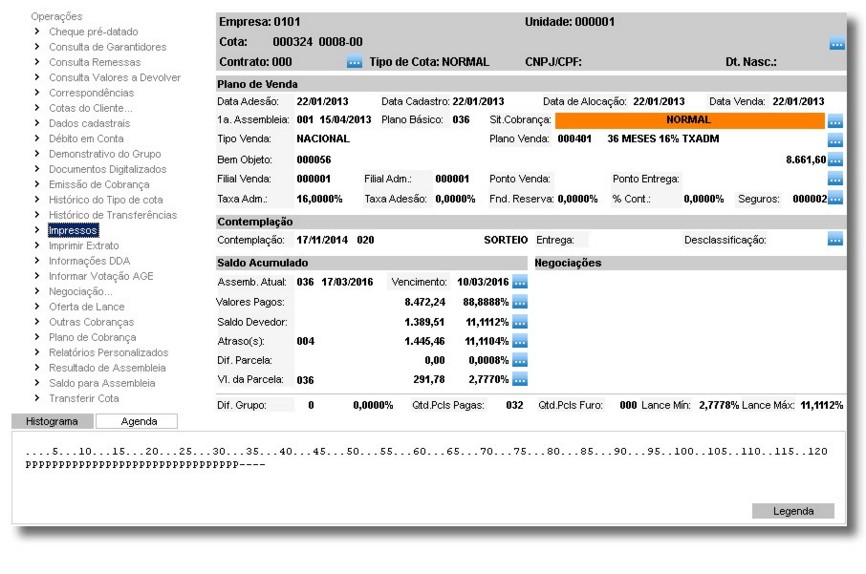Open Negociação... operation
Screen dimensions: 866x574
pos(81,291)
